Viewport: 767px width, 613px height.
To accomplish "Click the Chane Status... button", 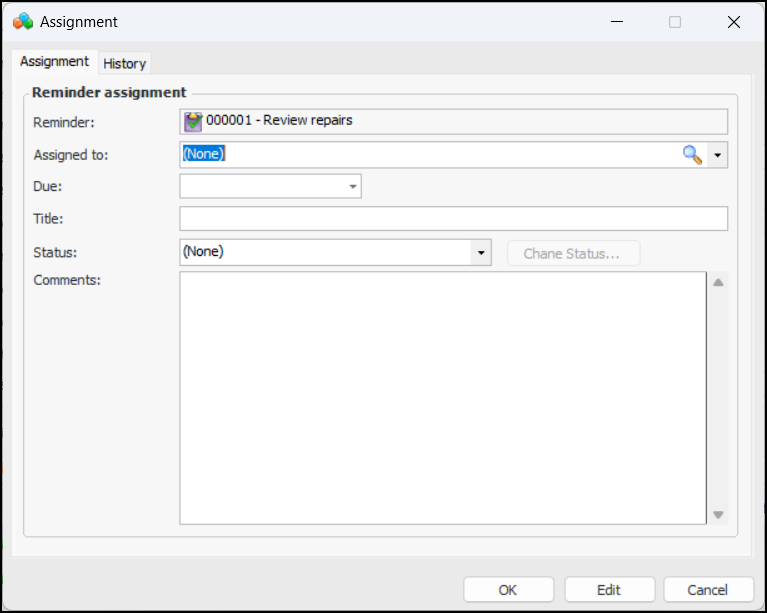I will click(573, 253).
